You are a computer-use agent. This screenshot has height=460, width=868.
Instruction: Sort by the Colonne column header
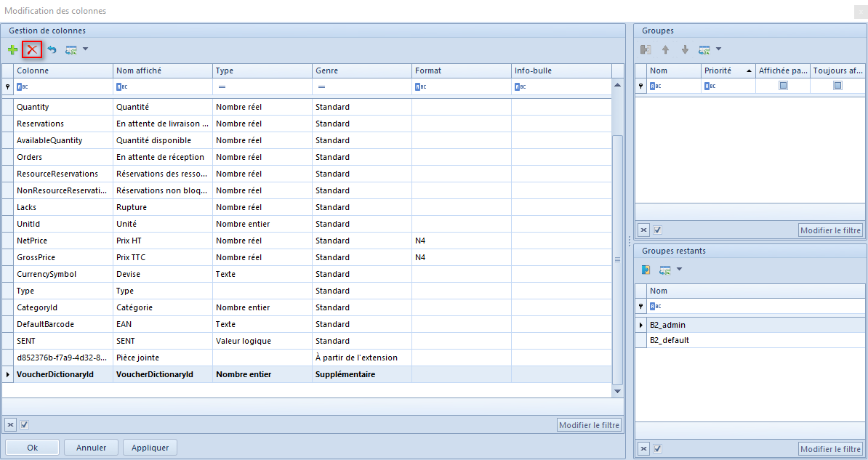(x=63, y=71)
